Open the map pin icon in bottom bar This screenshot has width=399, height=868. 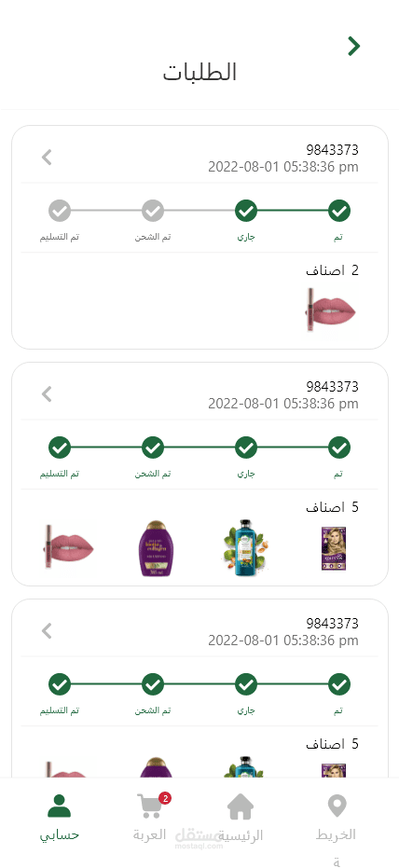tap(337, 806)
